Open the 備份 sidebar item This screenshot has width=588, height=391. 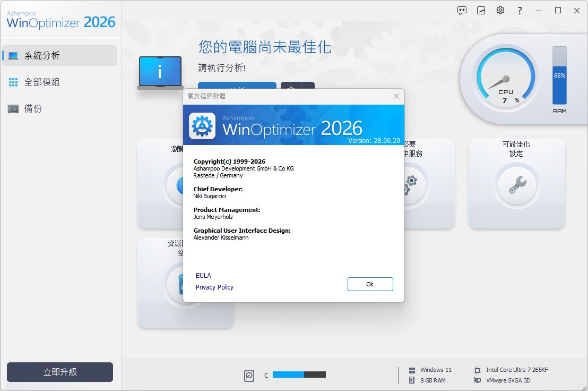[59, 109]
